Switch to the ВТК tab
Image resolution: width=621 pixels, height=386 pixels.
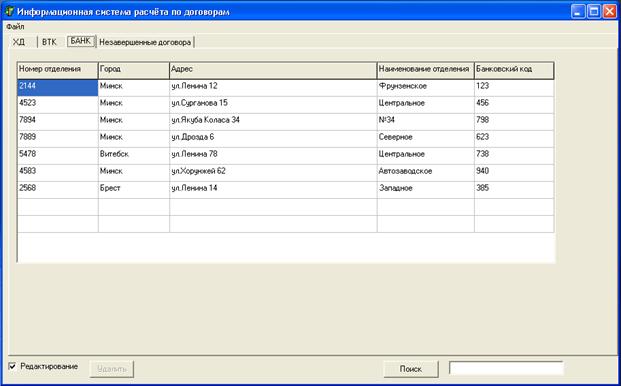point(50,42)
